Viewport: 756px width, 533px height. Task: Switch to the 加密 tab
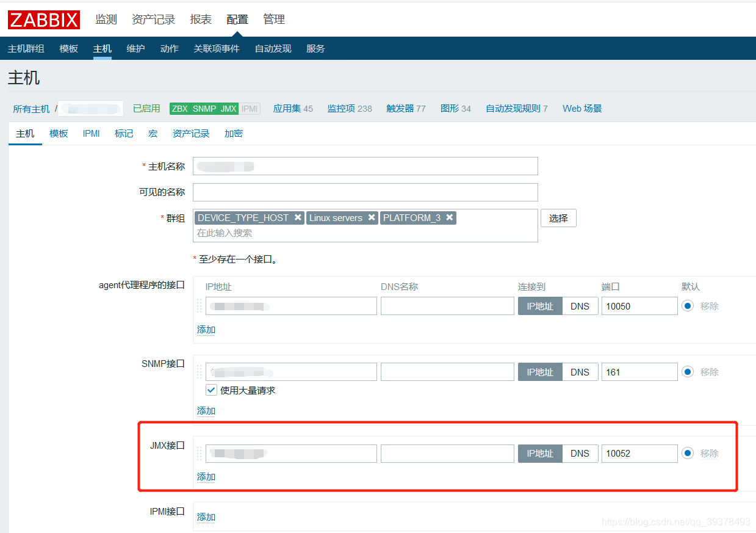tap(233, 133)
